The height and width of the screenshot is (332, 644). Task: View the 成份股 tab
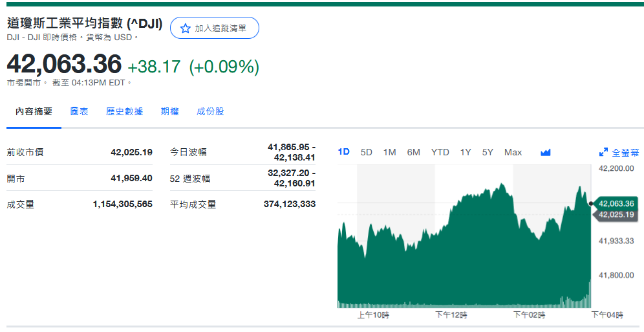(x=210, y=111)
